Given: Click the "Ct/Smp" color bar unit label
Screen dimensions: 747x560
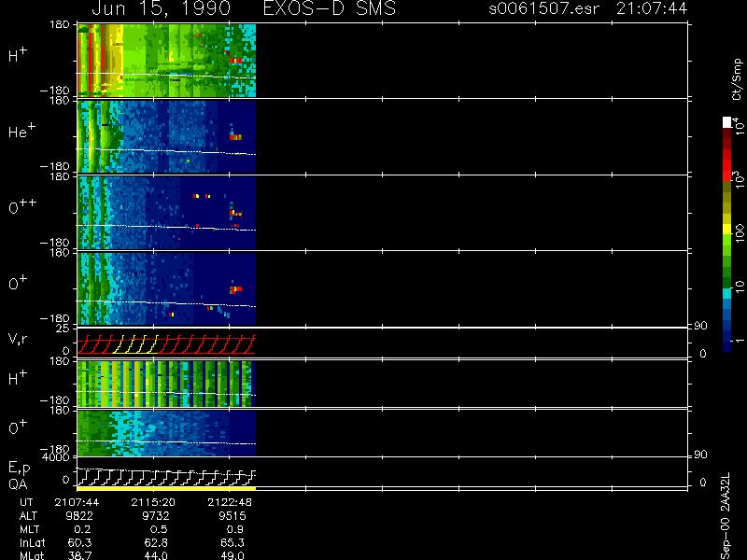Looking at the screenshot, I should [737, 79].
